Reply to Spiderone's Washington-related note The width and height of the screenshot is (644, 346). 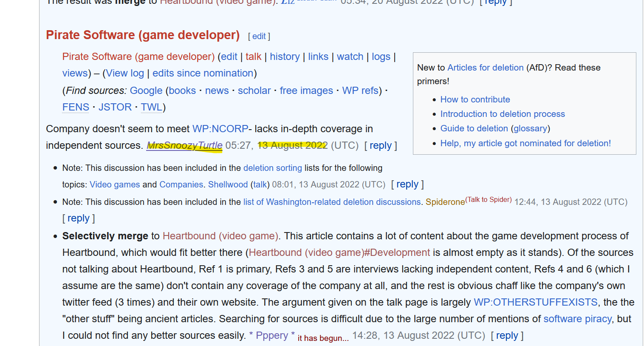(79, 218)
